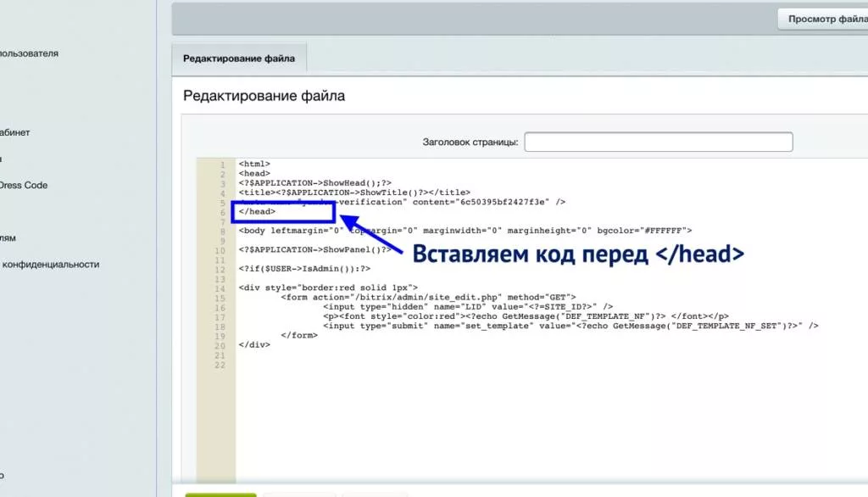Open the Просмотр файла button
Viewport: 868px width, 497px height.
(x=823, y=19)
